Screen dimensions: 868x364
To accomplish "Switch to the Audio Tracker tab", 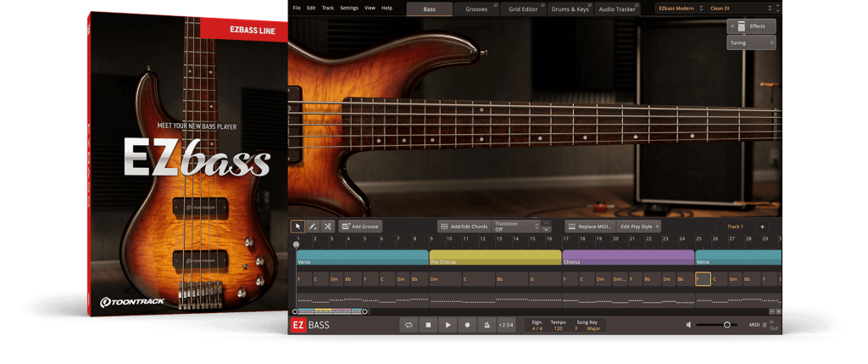I will 617,8.
